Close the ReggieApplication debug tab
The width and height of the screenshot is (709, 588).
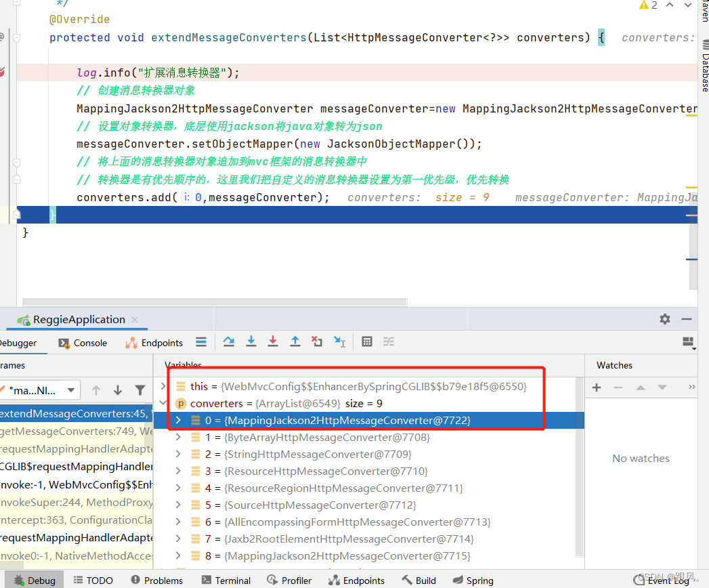coord(135,319)
